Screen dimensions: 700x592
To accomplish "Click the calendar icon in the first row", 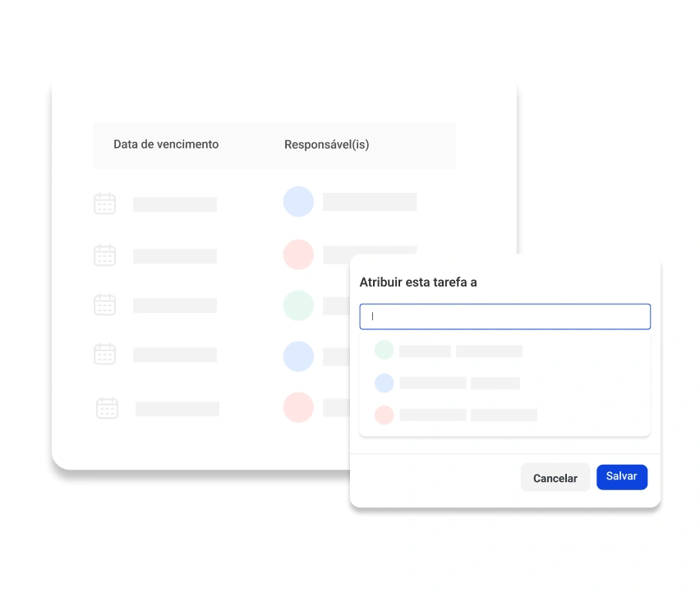I will [x=104, y=204].
